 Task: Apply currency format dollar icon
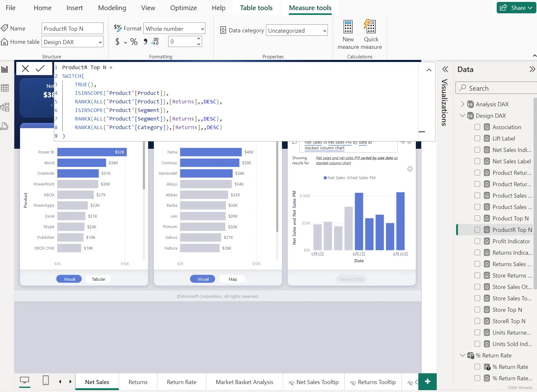pyautogui.click(x=117, y=42)
